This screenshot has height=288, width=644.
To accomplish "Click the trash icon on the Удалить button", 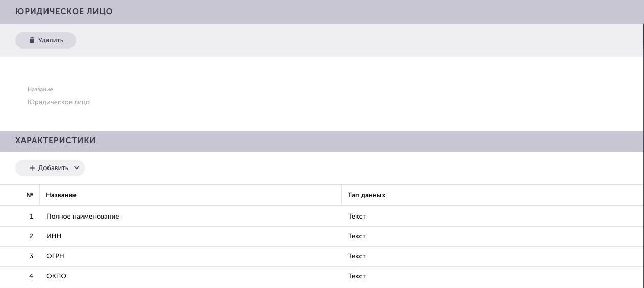I will [32, 40].
